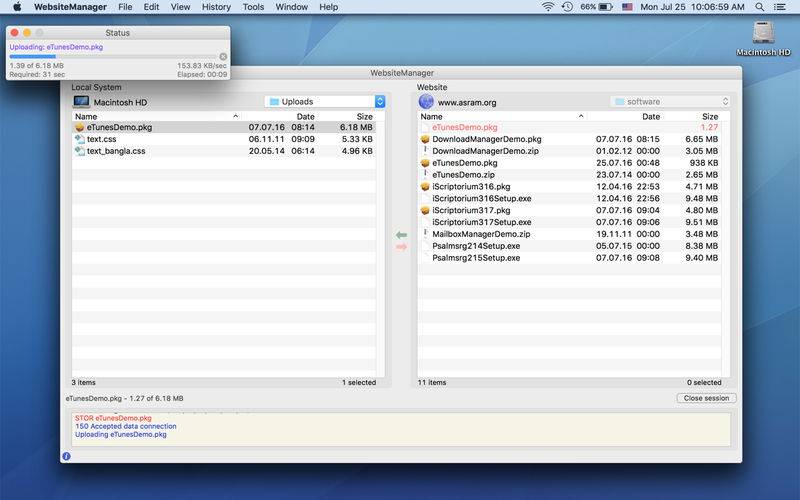Click the iScriptorium316.pkg package icon

coord(425,187)
